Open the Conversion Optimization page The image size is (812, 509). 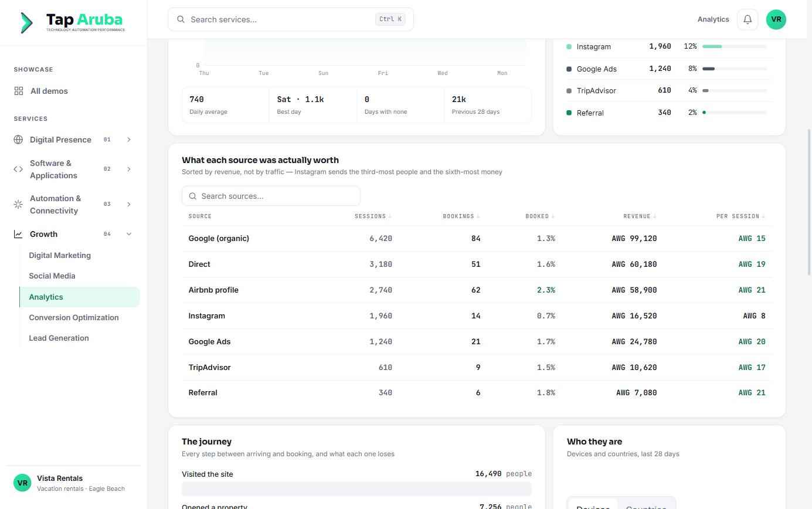[x=74, y=317]
